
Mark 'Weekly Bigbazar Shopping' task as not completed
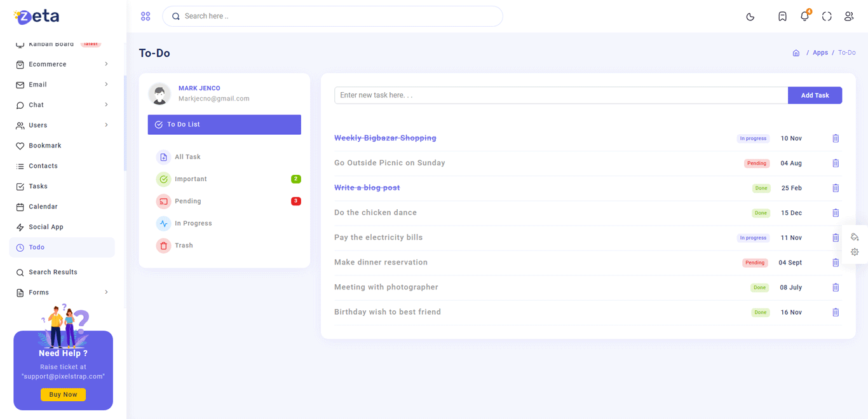[x=385, y=138]
